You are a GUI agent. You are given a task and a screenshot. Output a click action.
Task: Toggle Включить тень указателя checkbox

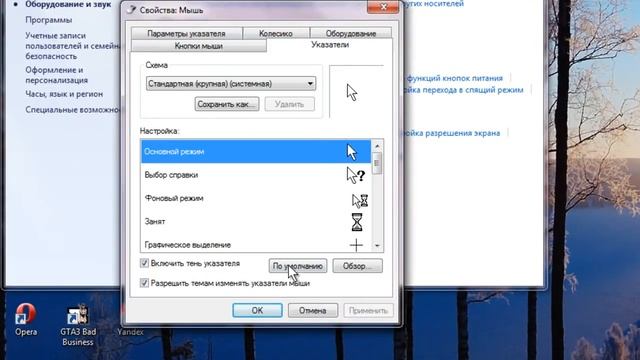click(x=144, y=263)
